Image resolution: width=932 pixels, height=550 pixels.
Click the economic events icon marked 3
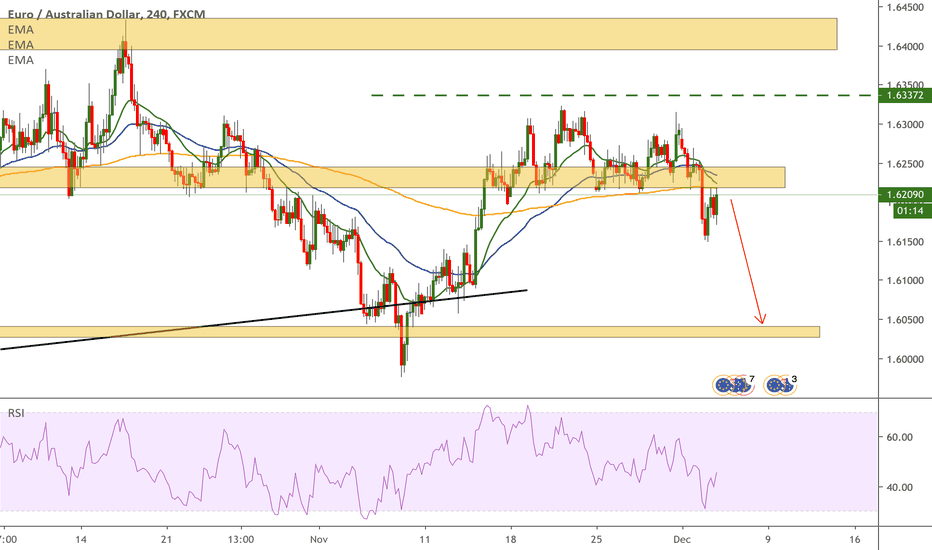pyautogui.click(x=779, y=384)
